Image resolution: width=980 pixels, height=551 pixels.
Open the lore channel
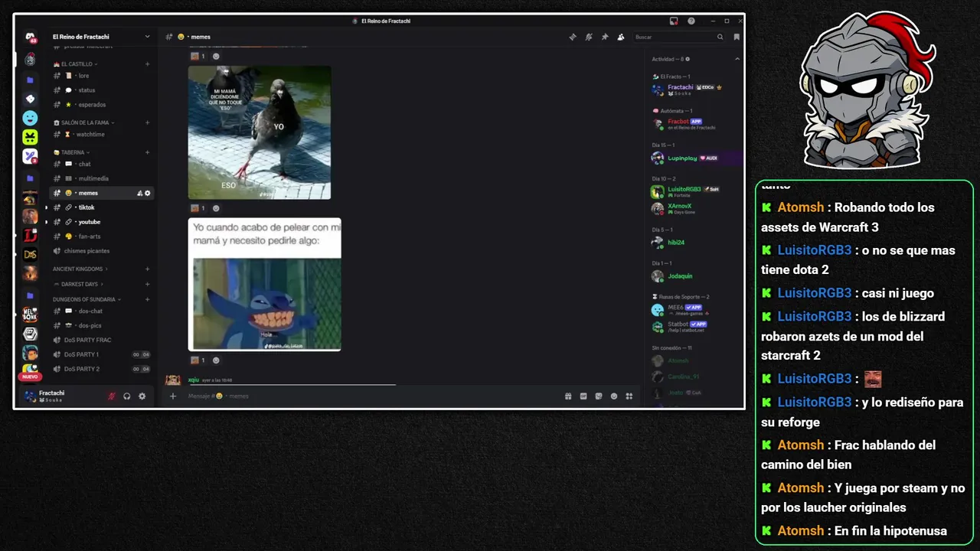click(x=102, y=76)
